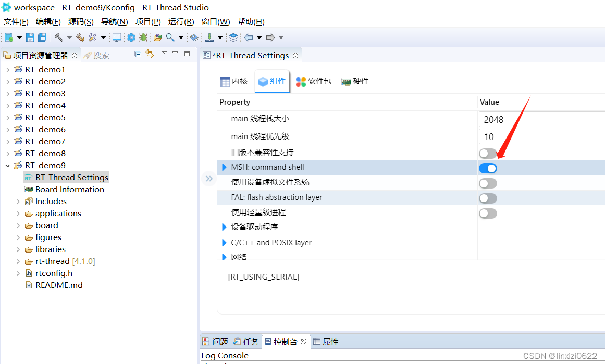This screenshot has height=364, width=605.
Task: Click the Save All toolbar icon
Action: pyautogui.click(x=42, y=37)
